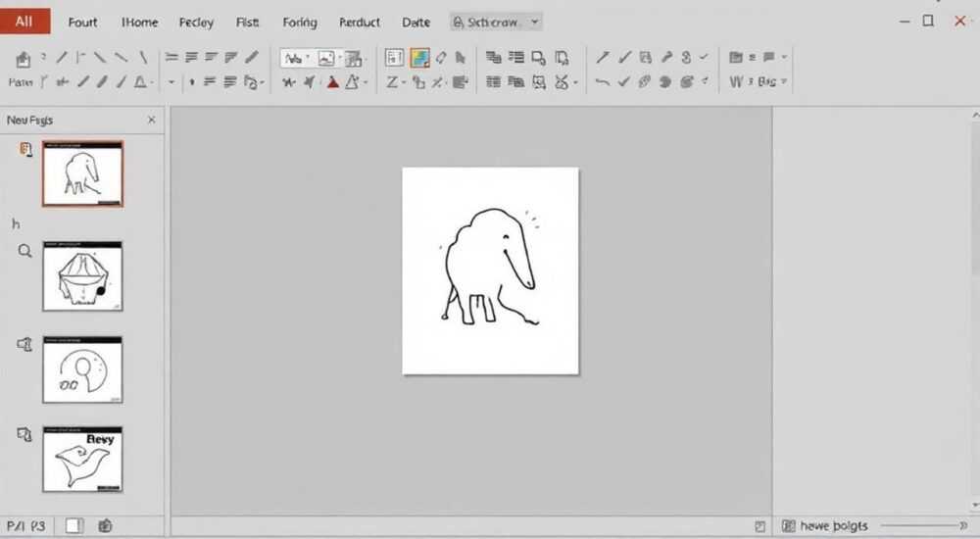Switch to the Foring tab

[x=299, y=23]
